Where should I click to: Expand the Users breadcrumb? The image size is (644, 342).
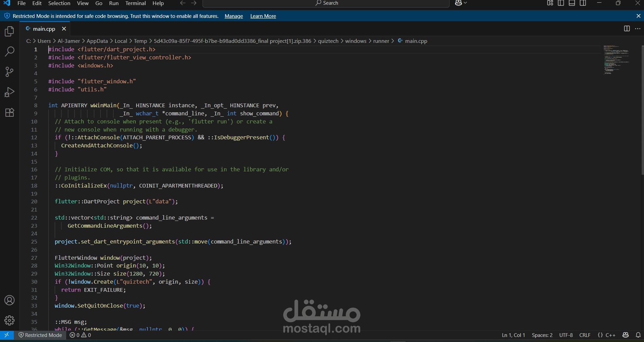click(44, 41)
